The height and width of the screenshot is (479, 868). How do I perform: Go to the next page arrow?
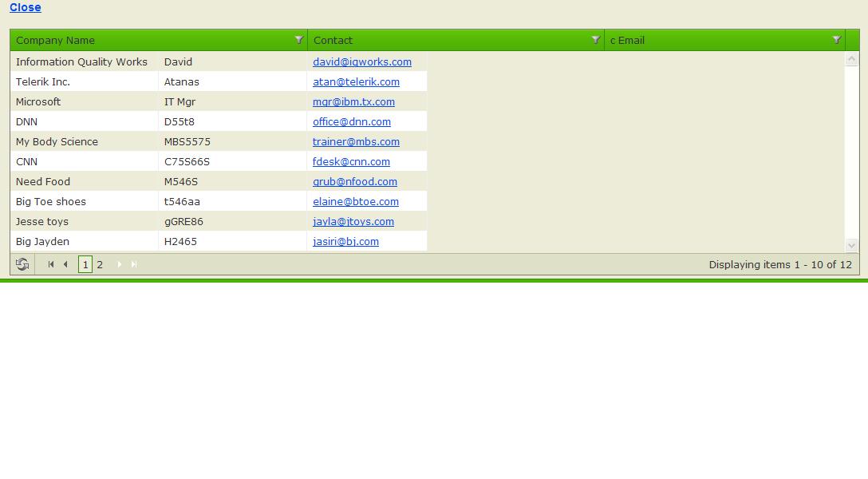pos(119,265)
